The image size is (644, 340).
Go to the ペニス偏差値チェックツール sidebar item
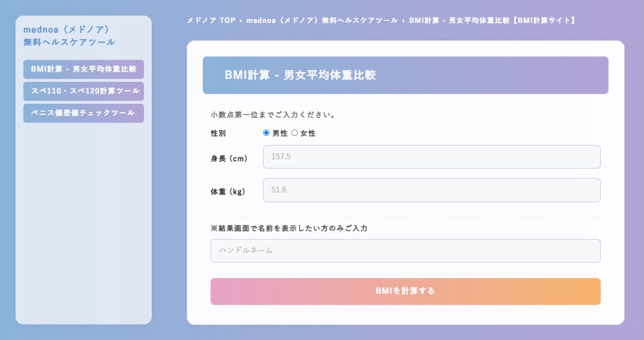pos(84,113)
